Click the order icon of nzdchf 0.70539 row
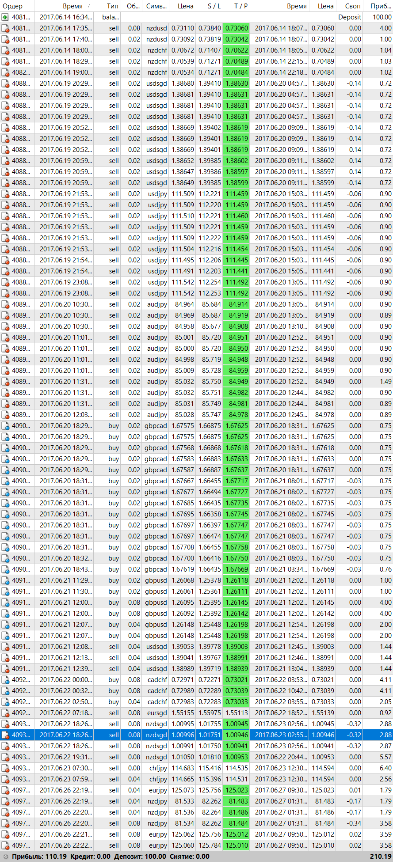Image resolution: width=393 pixels, height=868 pixels. click(5, 61)
